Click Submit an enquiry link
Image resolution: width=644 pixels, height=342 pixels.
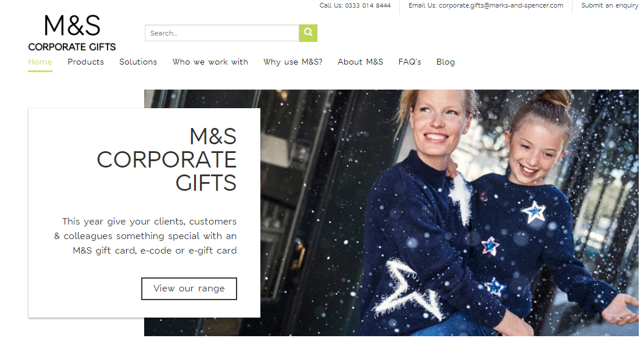(x=610, y=5)
